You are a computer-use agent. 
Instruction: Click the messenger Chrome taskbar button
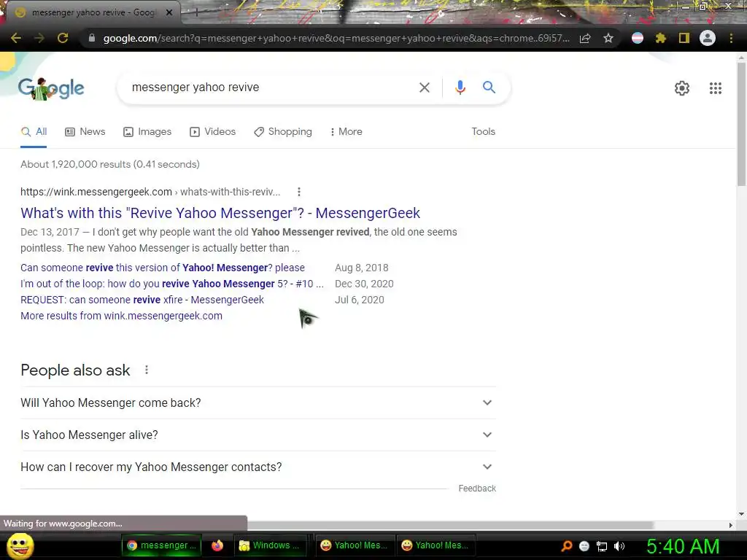click(161, 545)
